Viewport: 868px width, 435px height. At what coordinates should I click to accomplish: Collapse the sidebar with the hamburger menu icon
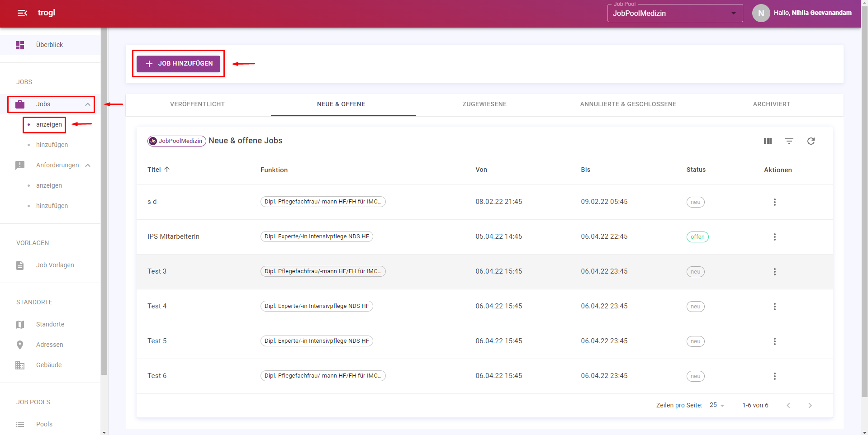tap(22, 13)
